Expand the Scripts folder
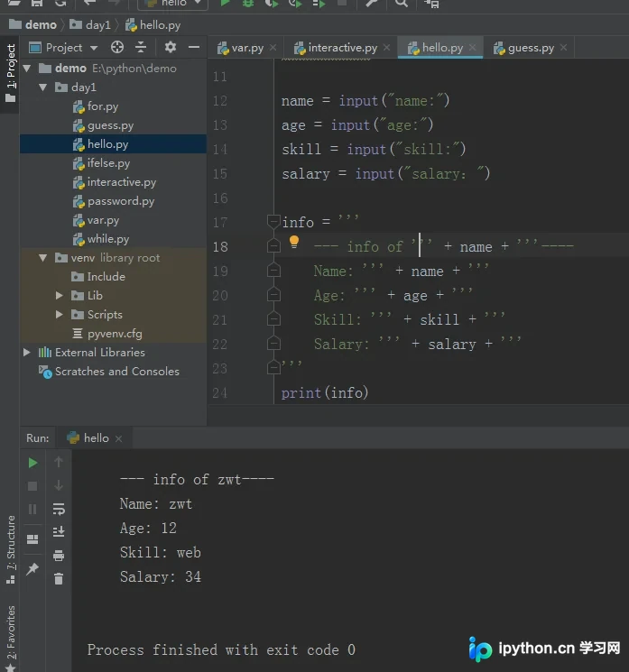The image size is (629, 672). (60, 315)
